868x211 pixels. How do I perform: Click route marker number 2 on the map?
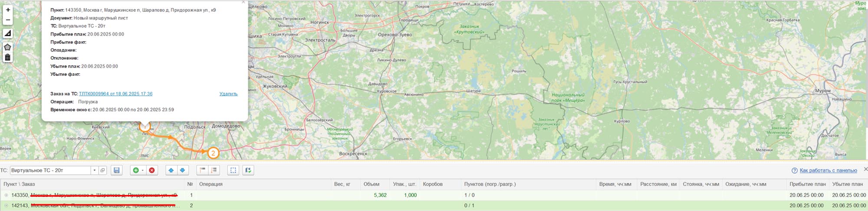click(x=213, y=153)
